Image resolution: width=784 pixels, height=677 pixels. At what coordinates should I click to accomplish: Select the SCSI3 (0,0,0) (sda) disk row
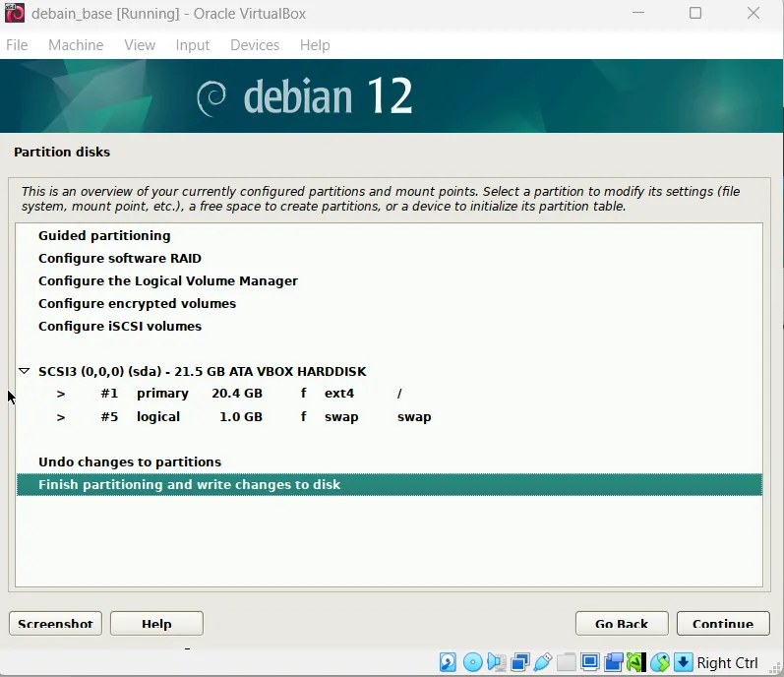pyautogui.click(x=389, y=372)
